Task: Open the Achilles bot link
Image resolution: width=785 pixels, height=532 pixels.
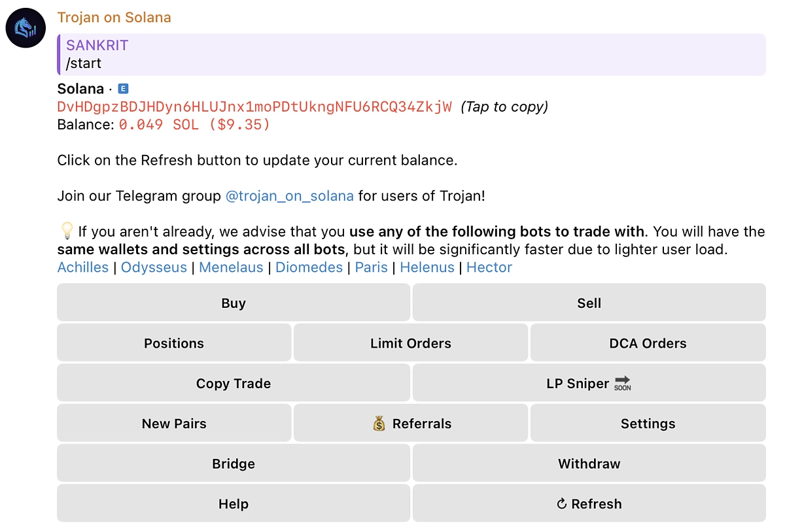Action: (x=82, y=267)
